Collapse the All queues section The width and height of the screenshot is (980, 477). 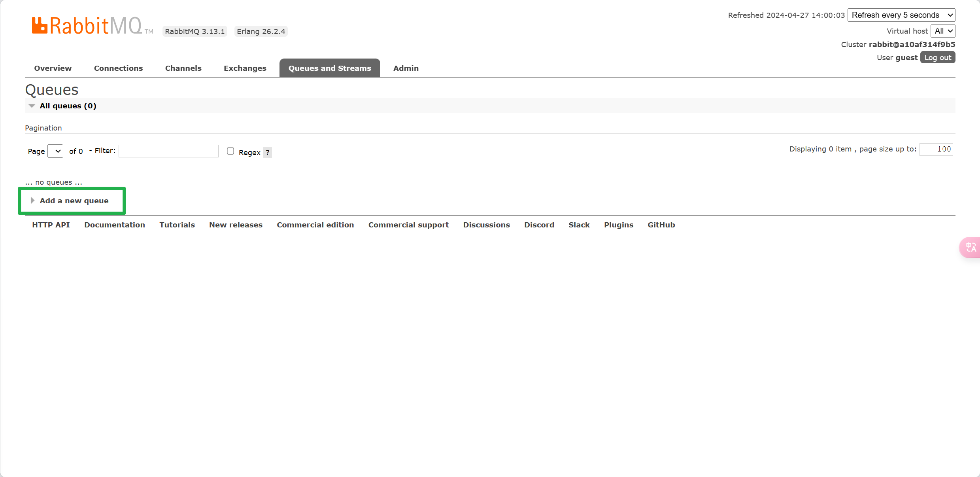(x=68, y=106)
